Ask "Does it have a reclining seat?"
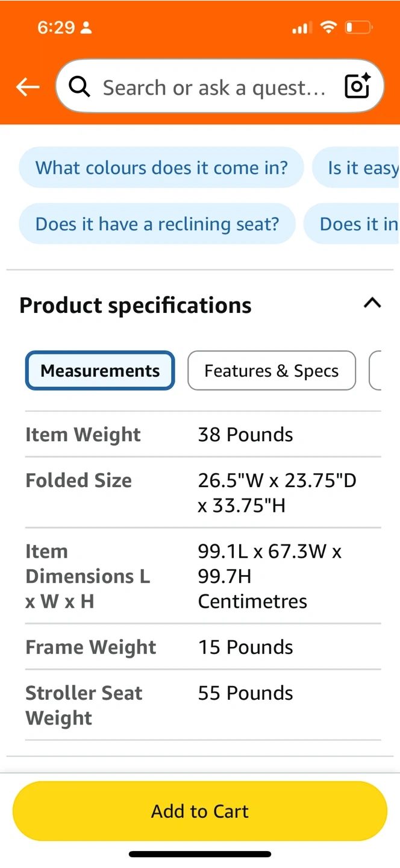Screen dimensions: 400x868 157,224
